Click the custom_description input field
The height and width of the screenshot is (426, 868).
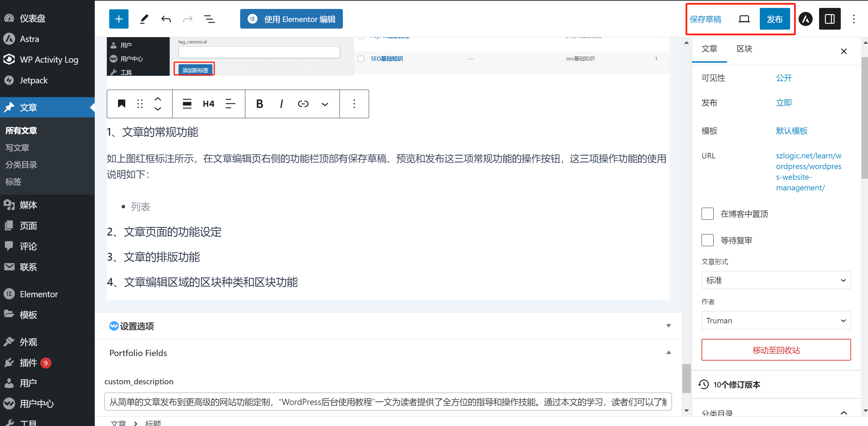(x=388, y=402)
